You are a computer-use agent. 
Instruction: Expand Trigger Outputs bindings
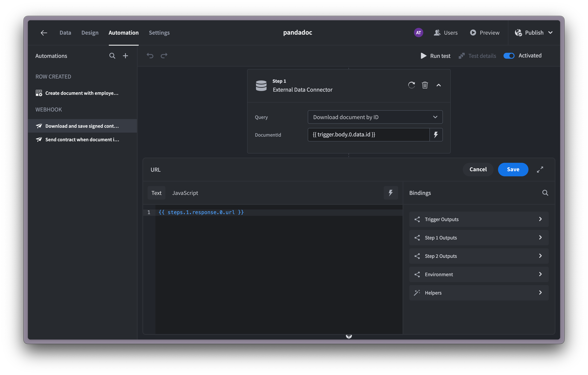click(479, 219)
